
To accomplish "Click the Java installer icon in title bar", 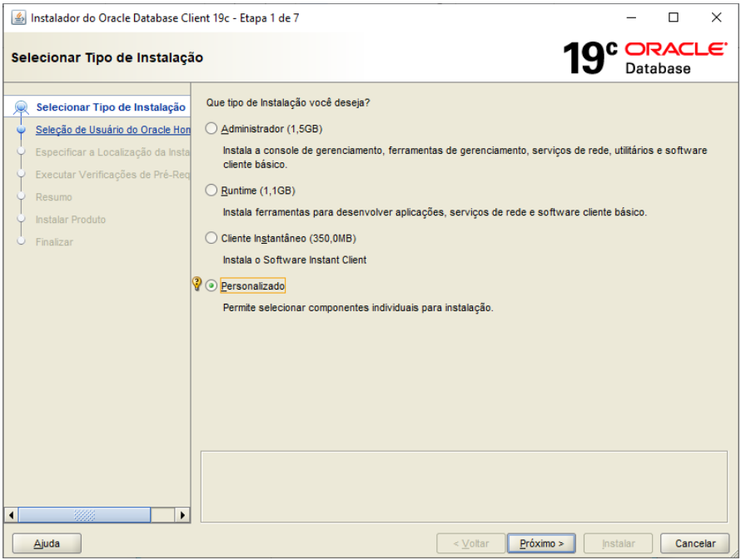I will coord(18,18).
